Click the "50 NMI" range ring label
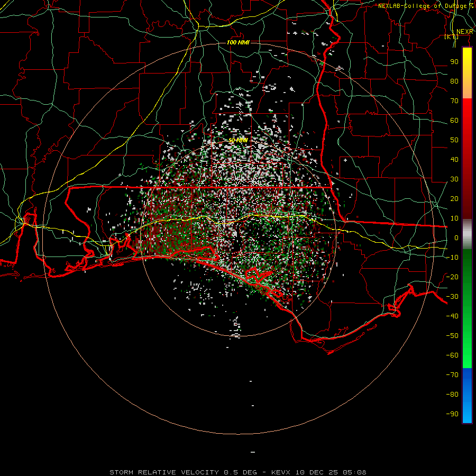Screen dimensions: 476x476 238,140
